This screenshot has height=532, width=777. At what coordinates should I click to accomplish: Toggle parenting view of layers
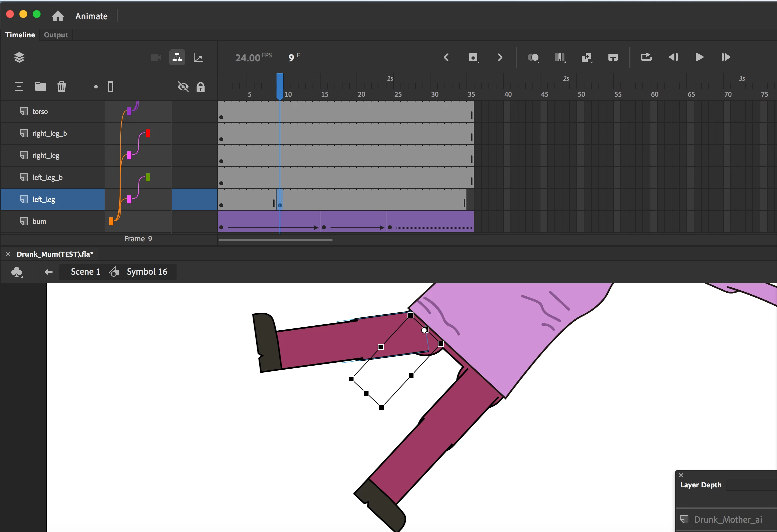(177, 58)
